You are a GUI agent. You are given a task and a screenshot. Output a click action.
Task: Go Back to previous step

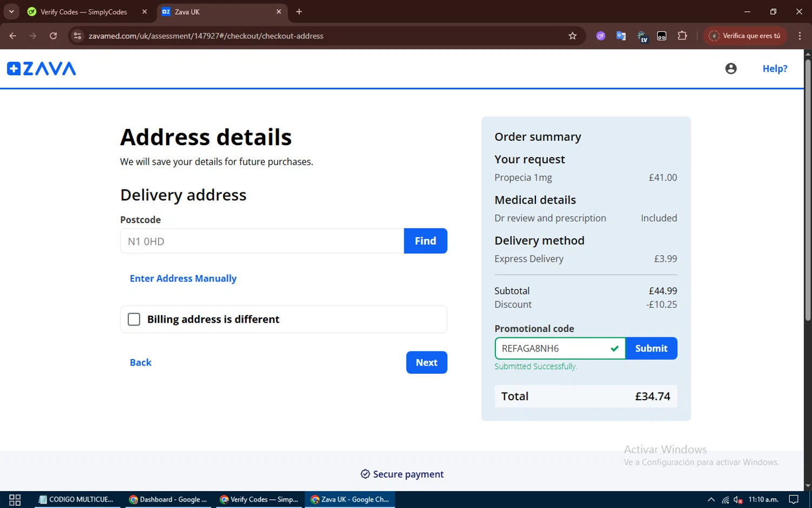pyautogui.click(x=141, y=362)
